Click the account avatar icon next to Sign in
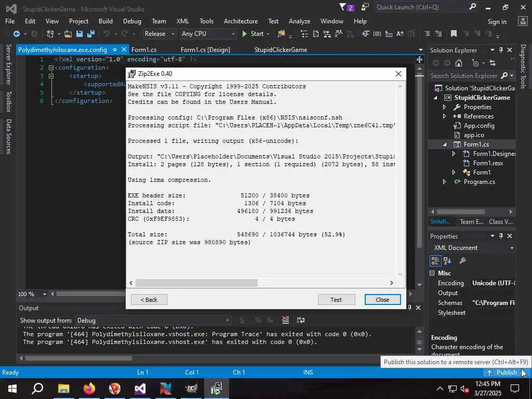Image resolution: width=532 pixels, height=399 pixels. 523,21
